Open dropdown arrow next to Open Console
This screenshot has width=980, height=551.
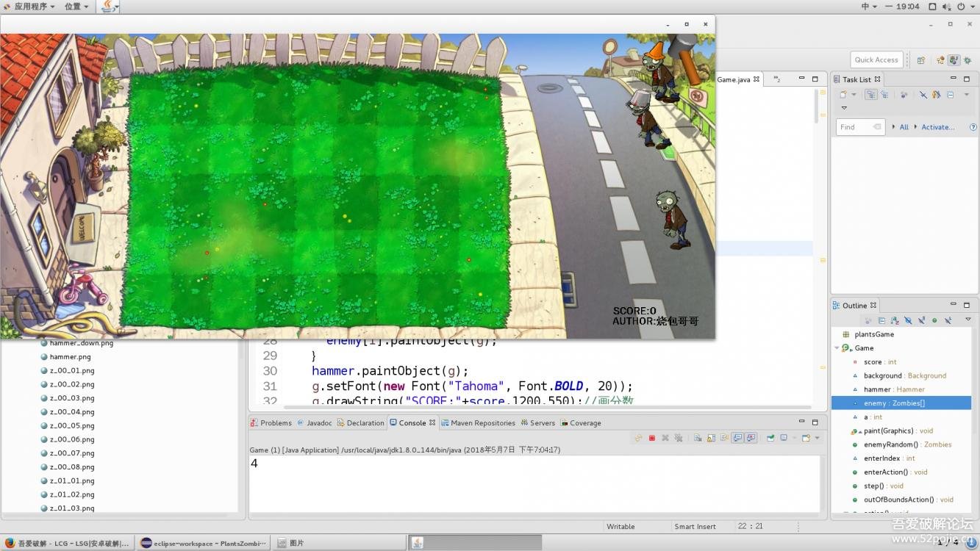[x=817, y=438]
